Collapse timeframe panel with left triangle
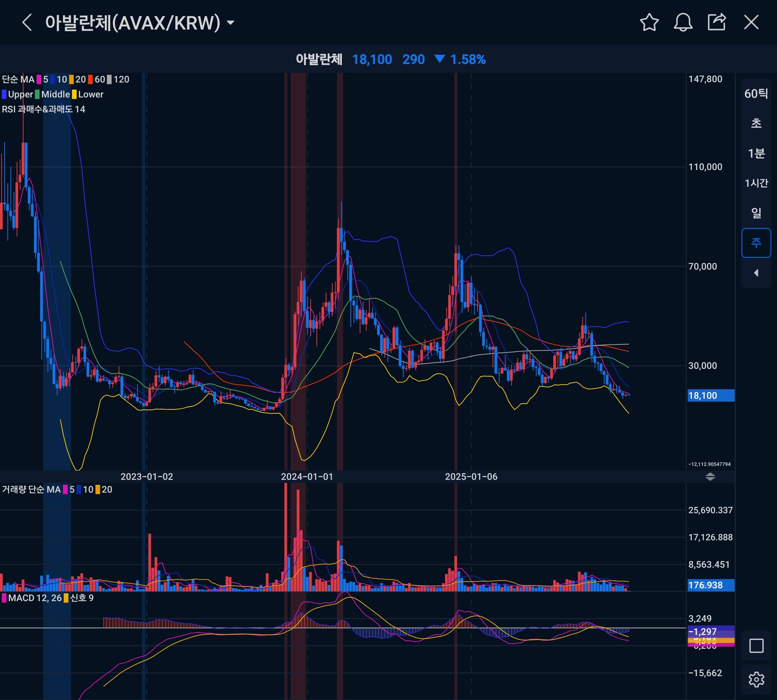The height and width of the screenshot is (700, 777). pos(756,273)
